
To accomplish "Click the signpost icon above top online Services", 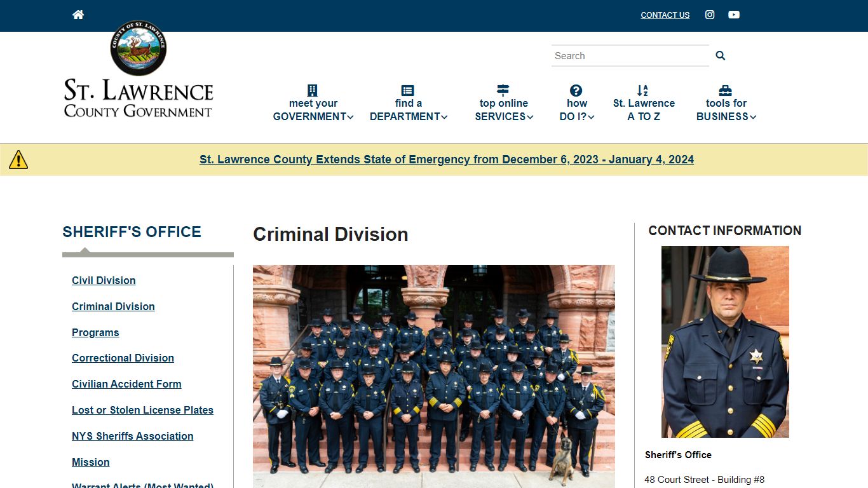I will pos(503,90).
